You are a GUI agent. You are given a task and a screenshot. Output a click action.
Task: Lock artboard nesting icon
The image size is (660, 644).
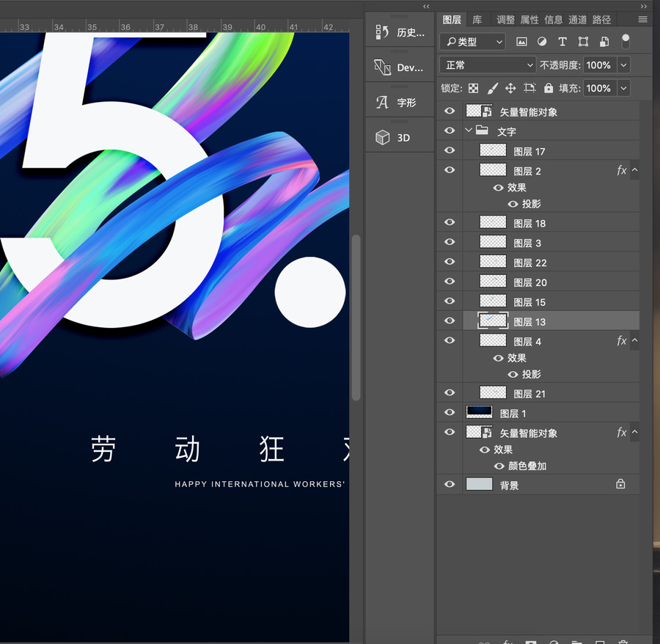(529, 88)
